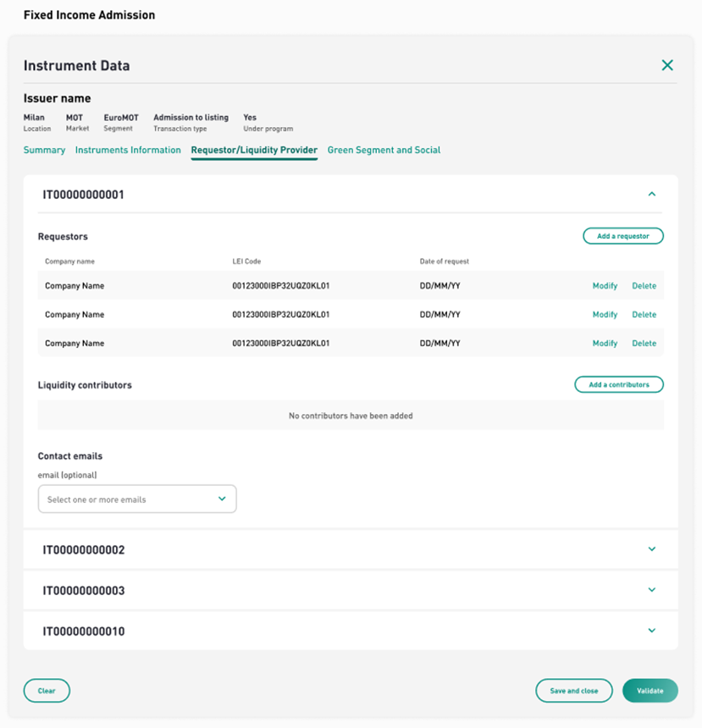Screen dimensions: 702x728
Task: Open the contact emails dropdown
Action: (x=137, y=499)
